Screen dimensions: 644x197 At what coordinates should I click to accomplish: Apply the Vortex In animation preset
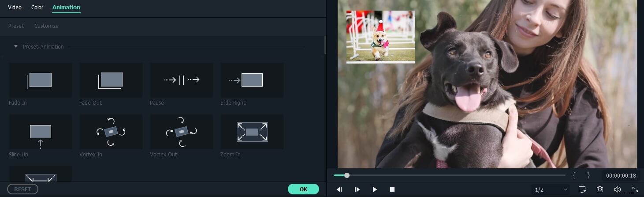click(x=111, y=132)
